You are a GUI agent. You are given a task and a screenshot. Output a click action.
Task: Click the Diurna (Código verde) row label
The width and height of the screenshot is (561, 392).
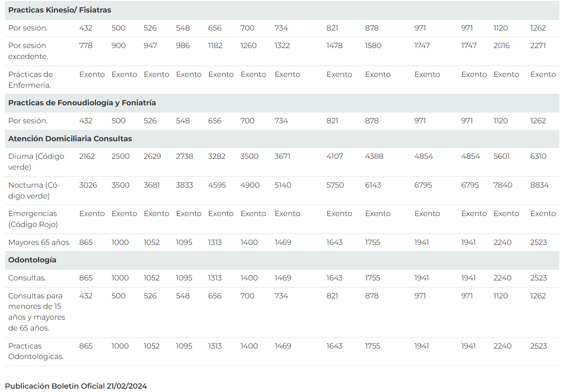click(x=36, y=162)
